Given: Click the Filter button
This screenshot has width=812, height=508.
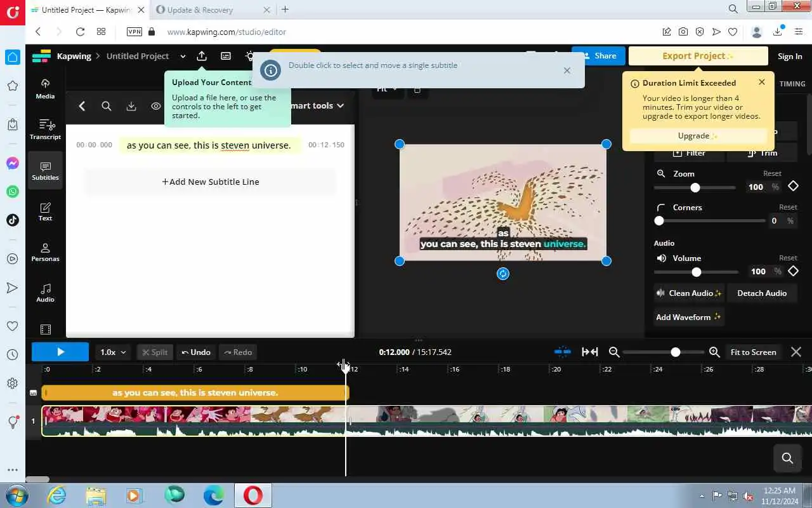Looking at the screenshot, I should coord(690,153).
